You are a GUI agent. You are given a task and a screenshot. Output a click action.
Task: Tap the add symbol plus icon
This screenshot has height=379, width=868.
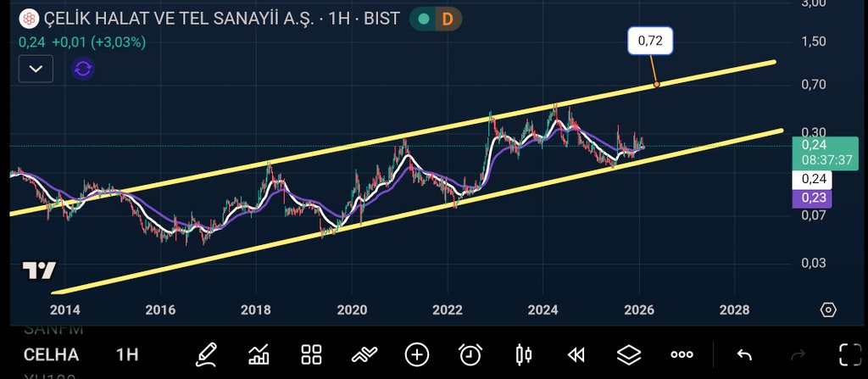417,354
